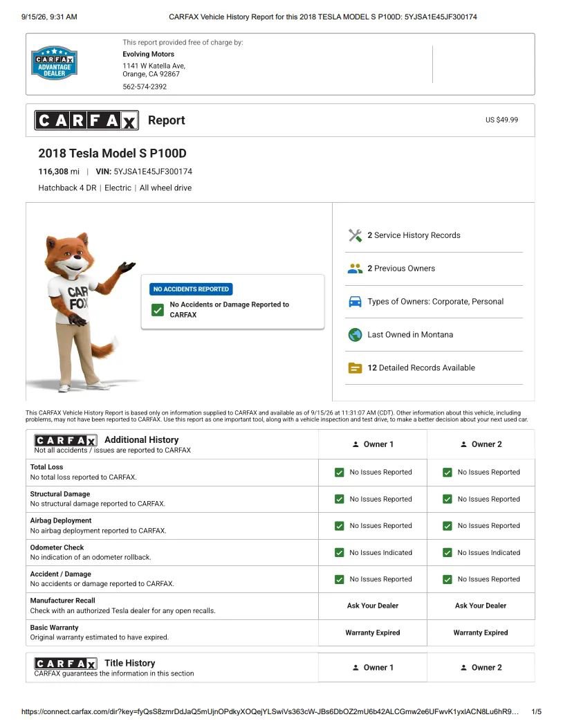Click Airbag Deployment checkmark for Owner 2
The height and width of the screenshot is (728, 563).
click(x=447, y=526)
